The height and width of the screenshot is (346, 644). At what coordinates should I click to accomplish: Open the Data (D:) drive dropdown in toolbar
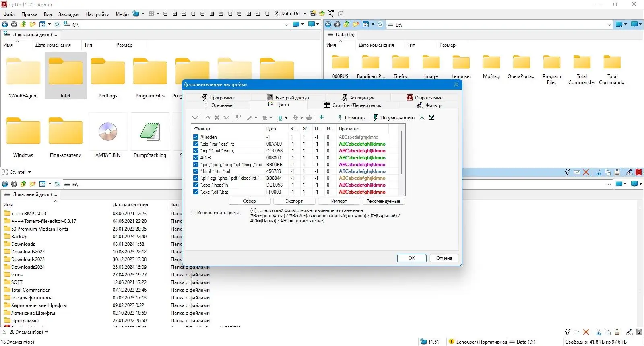[x=305, y=14]
